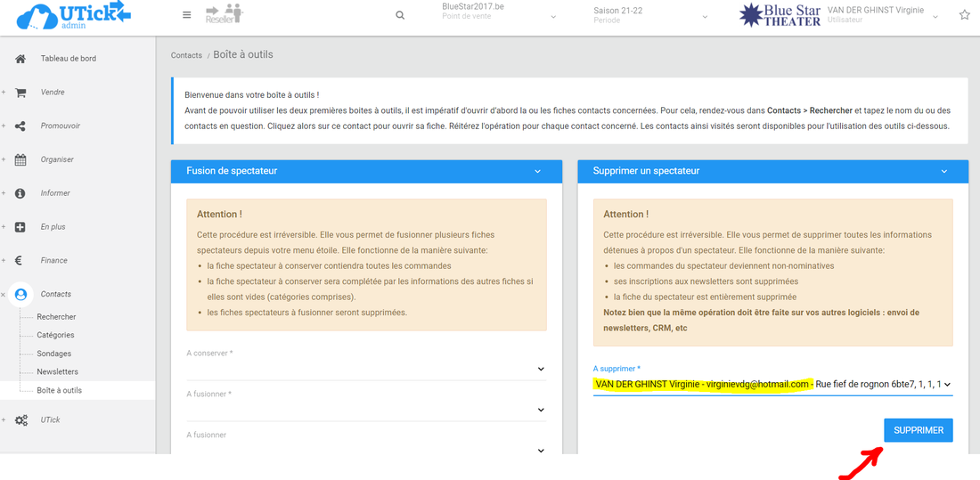Click the Contacts breadcrumb link
The image size is (980, 480).
click(186, 55)
